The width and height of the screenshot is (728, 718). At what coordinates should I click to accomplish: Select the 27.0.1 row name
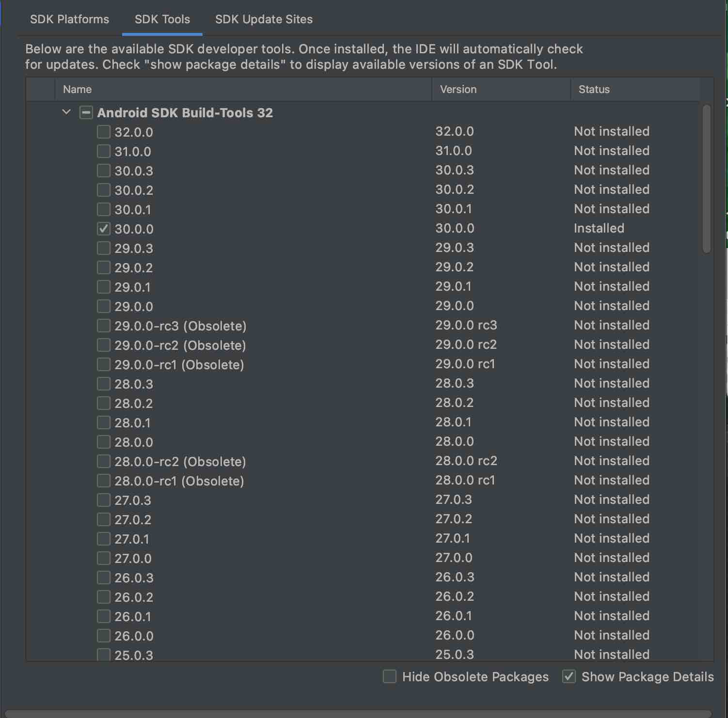pos(132,539)
